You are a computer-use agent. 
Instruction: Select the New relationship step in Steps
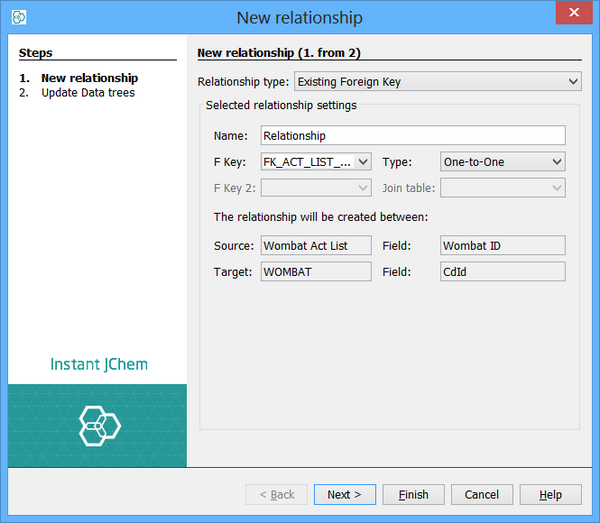click(x=89, y=78)
